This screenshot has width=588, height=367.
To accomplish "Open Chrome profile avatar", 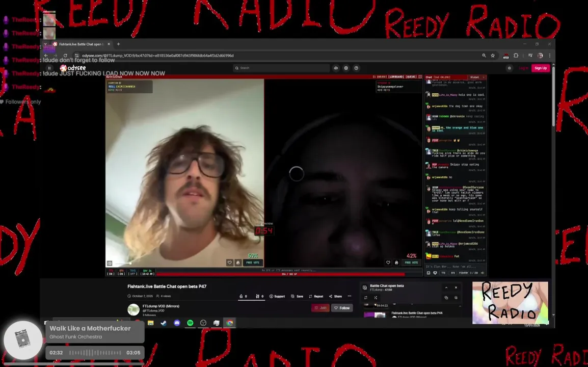I will [x=540, y=56].
